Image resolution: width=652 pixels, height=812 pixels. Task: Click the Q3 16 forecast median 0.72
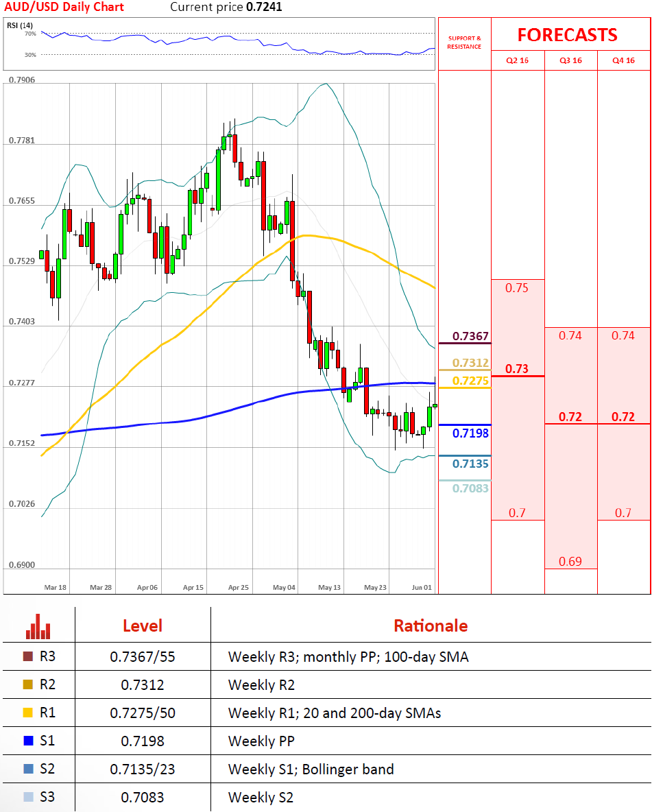(x=570, y=417)
